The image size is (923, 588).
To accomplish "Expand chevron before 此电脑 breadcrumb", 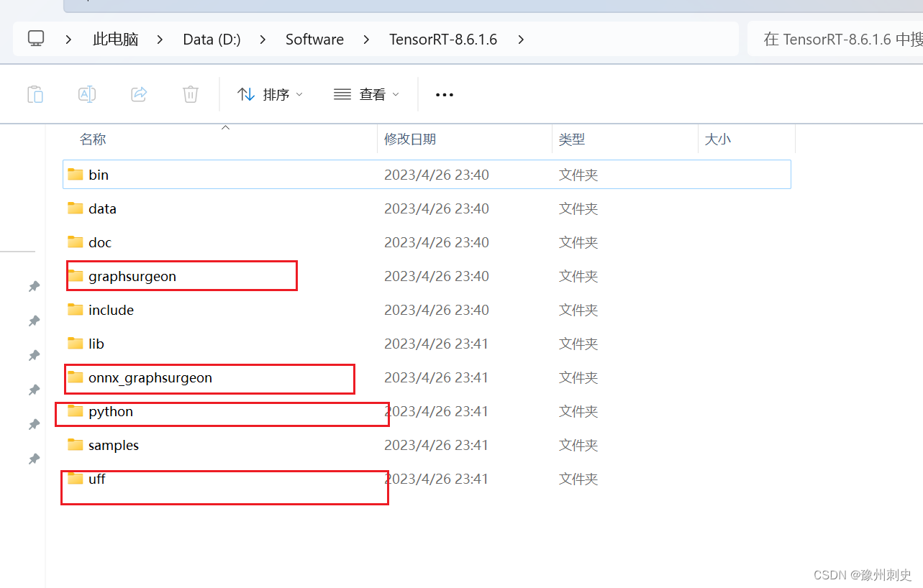I will point(68,39).
